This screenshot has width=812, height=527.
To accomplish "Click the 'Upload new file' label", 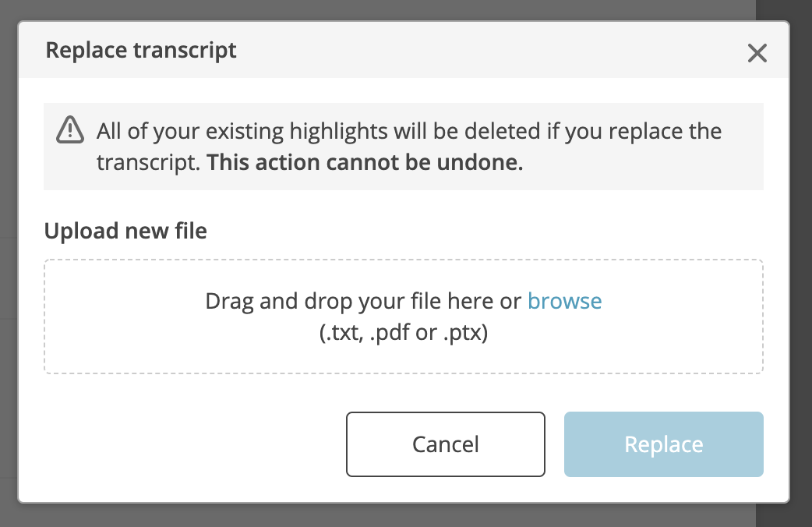I will (125, 231).
